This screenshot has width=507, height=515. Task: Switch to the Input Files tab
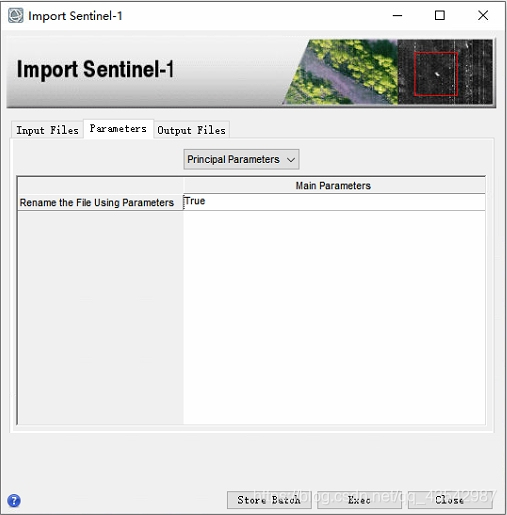click(x=47, y=130)
